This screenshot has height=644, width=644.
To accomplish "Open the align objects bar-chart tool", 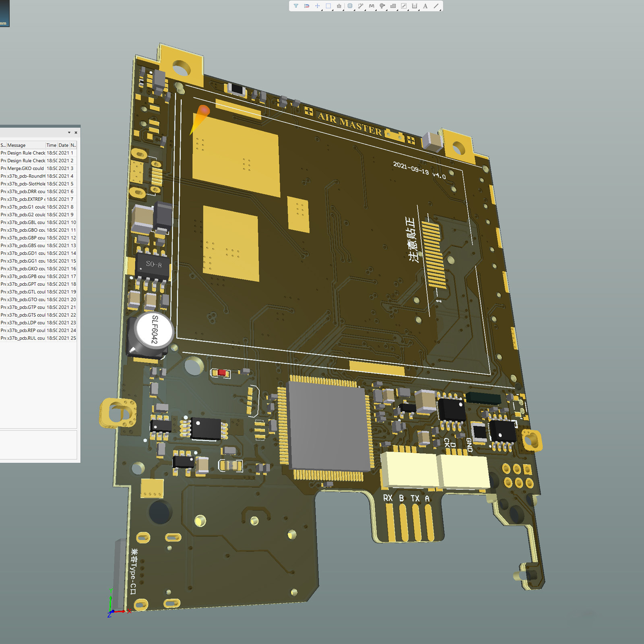I will coord(339,6).
